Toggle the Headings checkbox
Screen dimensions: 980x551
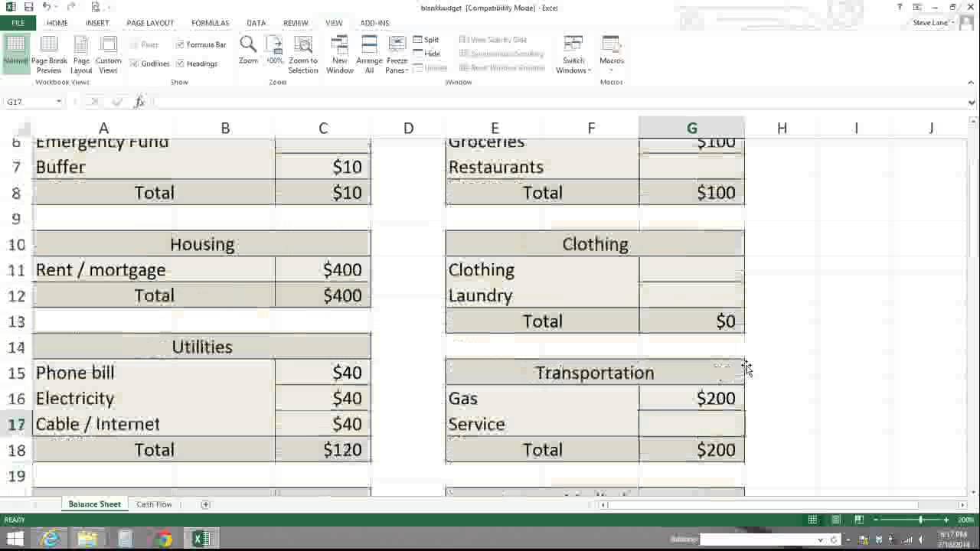click(x=197, y=64)
